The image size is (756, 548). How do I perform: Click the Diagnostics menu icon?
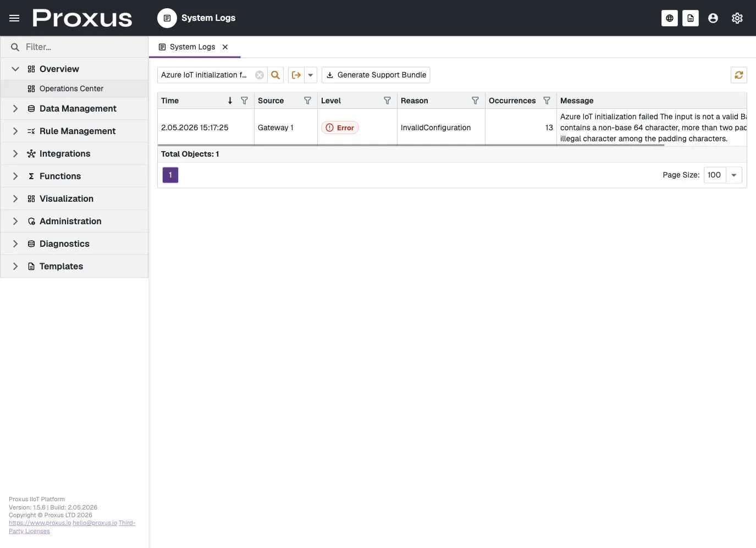(x=31, y=244)
